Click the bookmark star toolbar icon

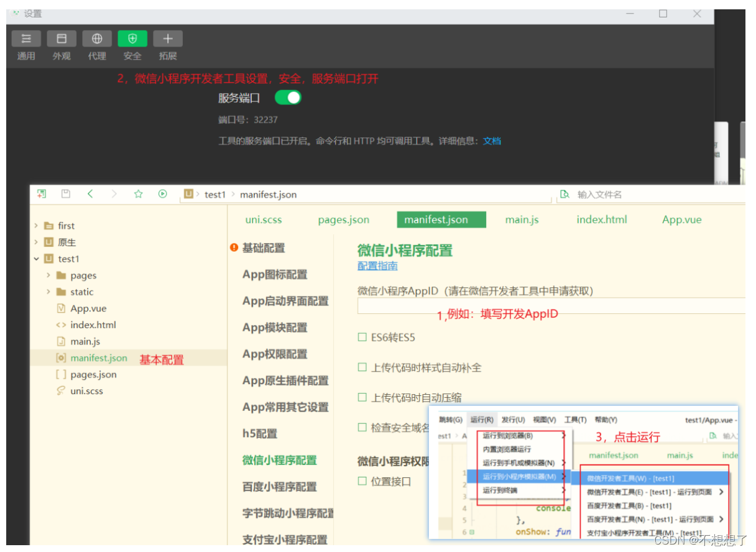pyautogui.click(x=138, y=194)
